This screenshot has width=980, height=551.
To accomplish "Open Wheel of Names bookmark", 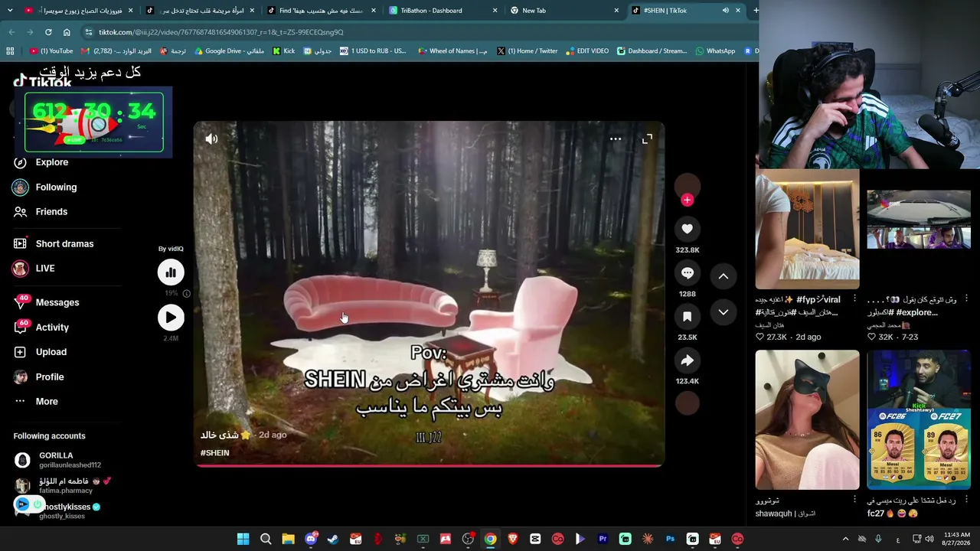I will (452, 51).
